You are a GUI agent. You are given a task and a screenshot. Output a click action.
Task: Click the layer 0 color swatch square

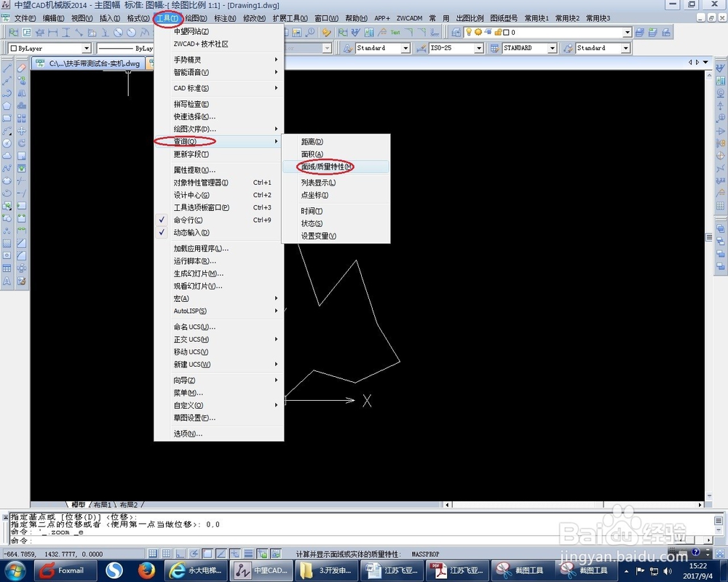point(506,33)
